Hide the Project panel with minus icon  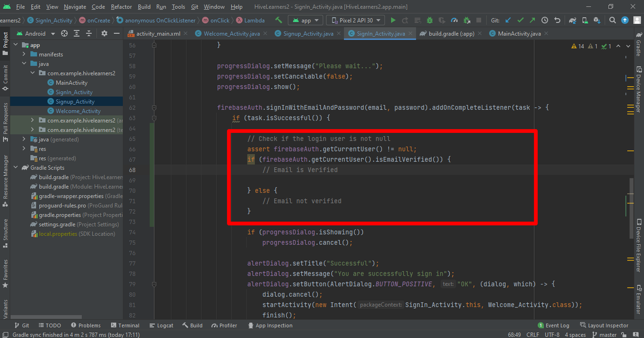[116, 33]
